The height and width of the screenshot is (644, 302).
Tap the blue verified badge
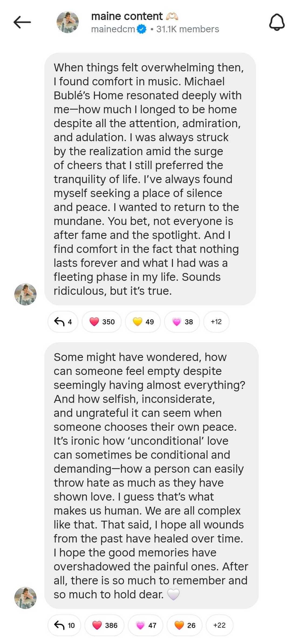[x=141, y=29]
